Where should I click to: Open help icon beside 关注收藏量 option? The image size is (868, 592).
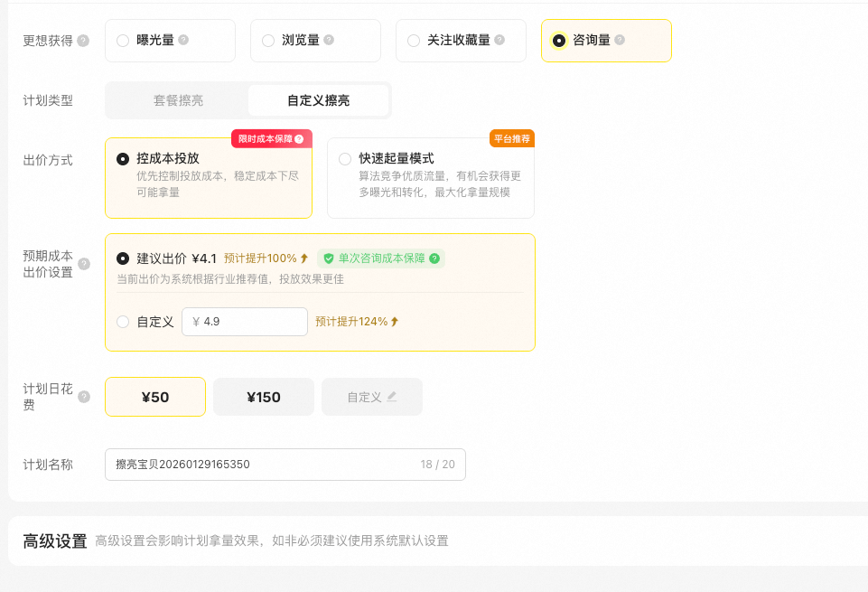coord(499,40)
